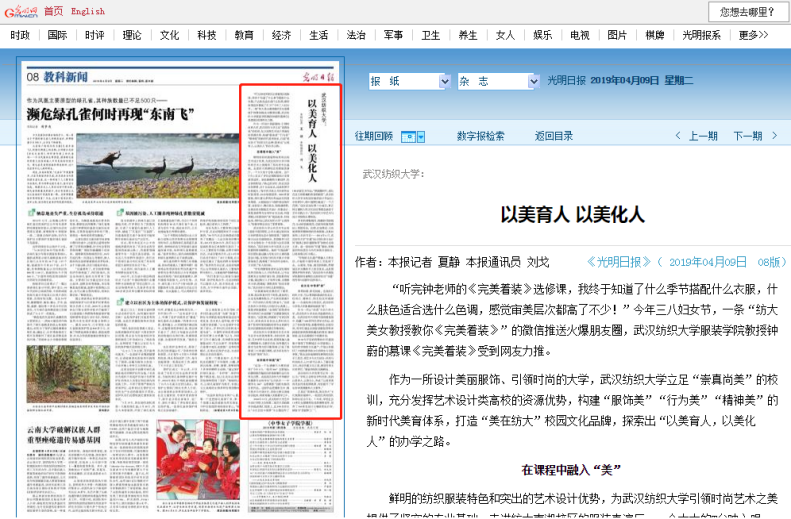The height and width of the screenshot is (519, 791).
Task: Click the Guangming Net logo
Action: (21, 11)
